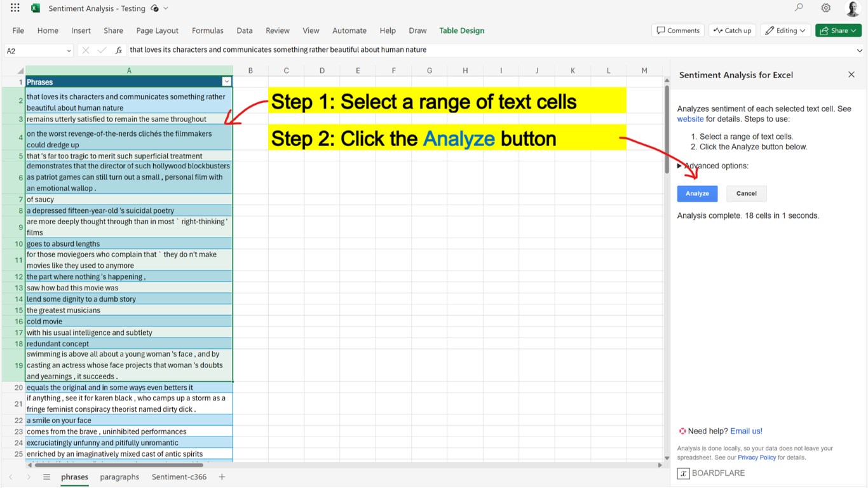Select cell 'cold movie'
Viewport: 868px width, 488px height.
(129, 322)
